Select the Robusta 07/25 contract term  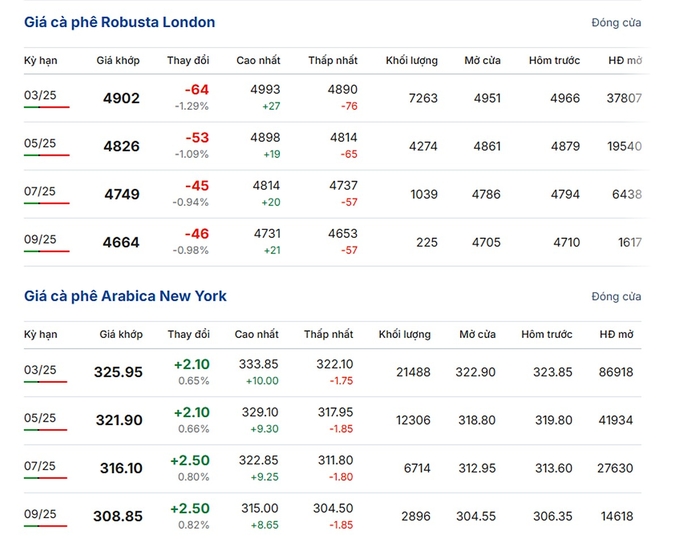[x=40, y=191]
